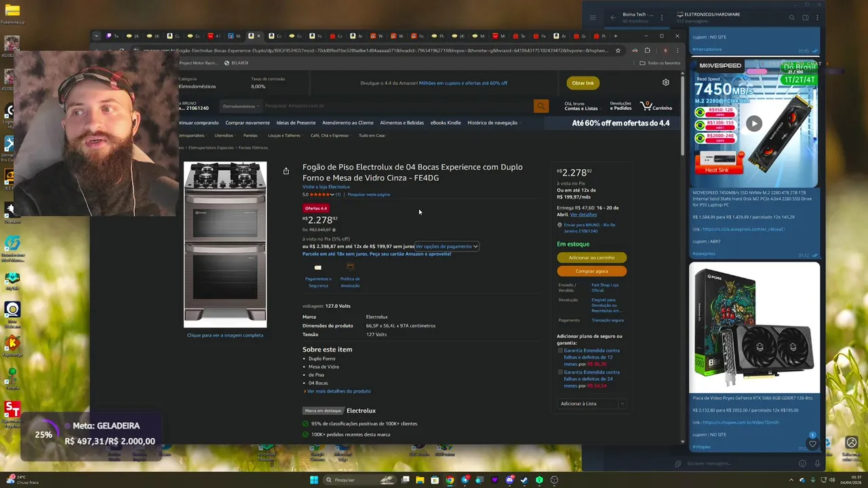
Task: Open the Chrome tab search dropdown
Action: click(x=96, y=36)
